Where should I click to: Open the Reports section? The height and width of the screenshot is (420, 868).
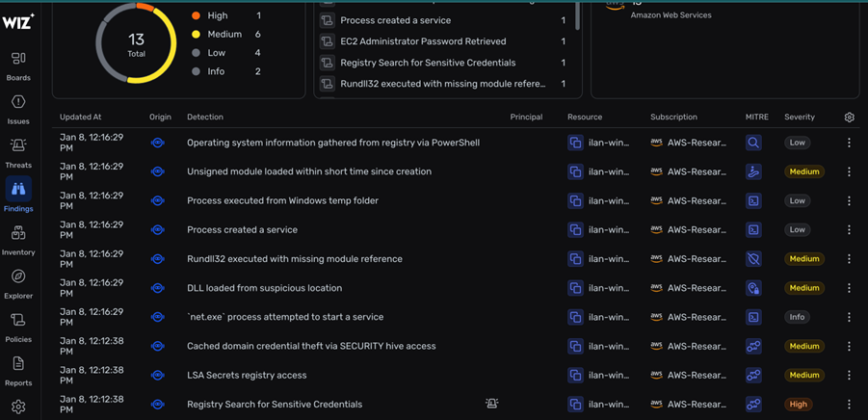18,371
